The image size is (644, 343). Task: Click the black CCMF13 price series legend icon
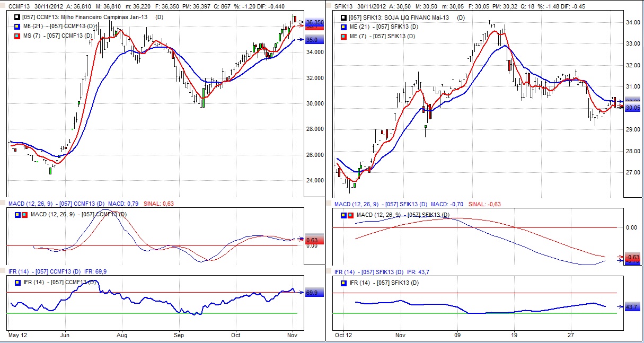point(17,17)
